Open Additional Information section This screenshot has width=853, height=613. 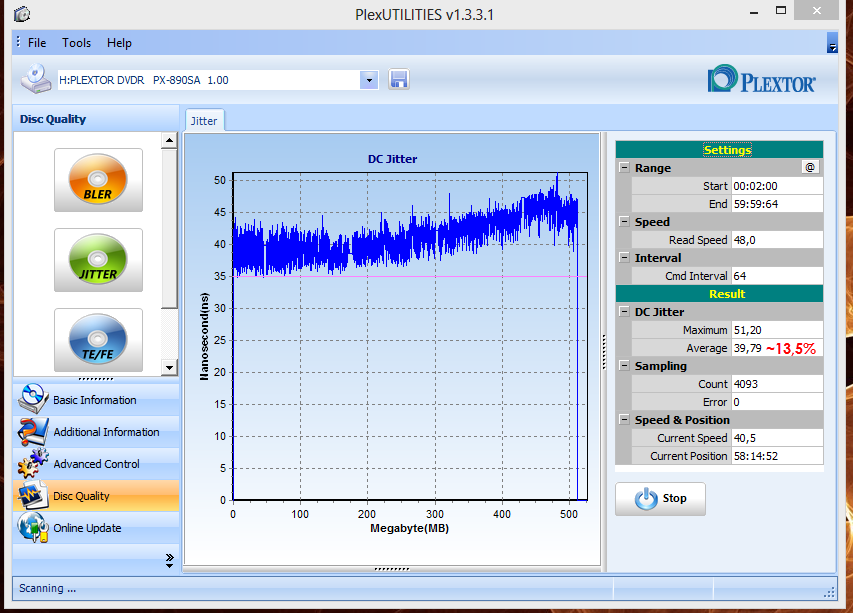[x=96, y=432]
